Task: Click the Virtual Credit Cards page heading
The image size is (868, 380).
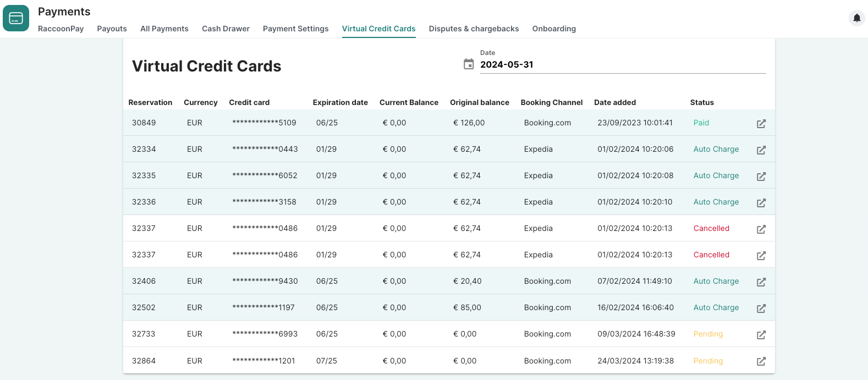Action: (207, 66)
